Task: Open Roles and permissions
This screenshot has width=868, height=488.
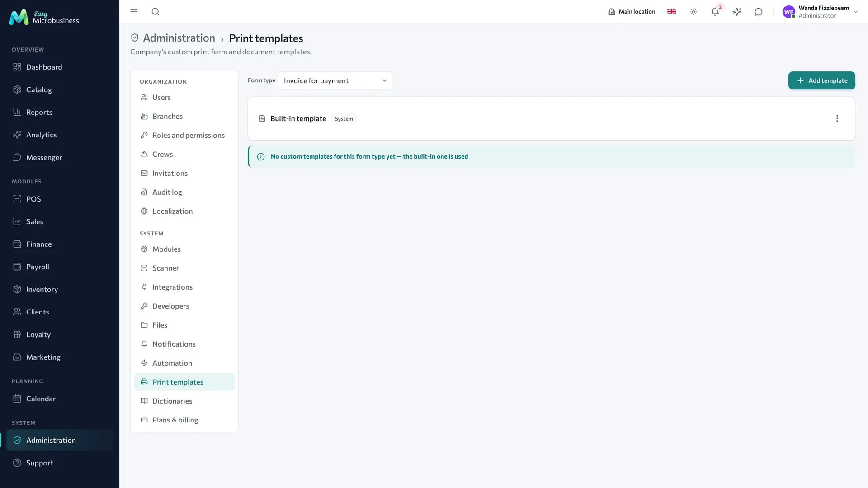Action: click(184, 135)
